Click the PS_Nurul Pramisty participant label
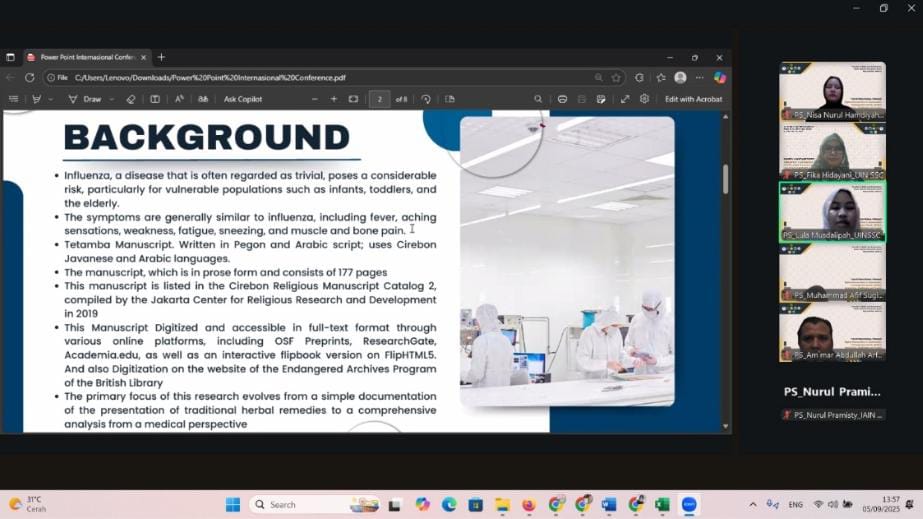This screenshot has height=519, width=923. point(834,415)
